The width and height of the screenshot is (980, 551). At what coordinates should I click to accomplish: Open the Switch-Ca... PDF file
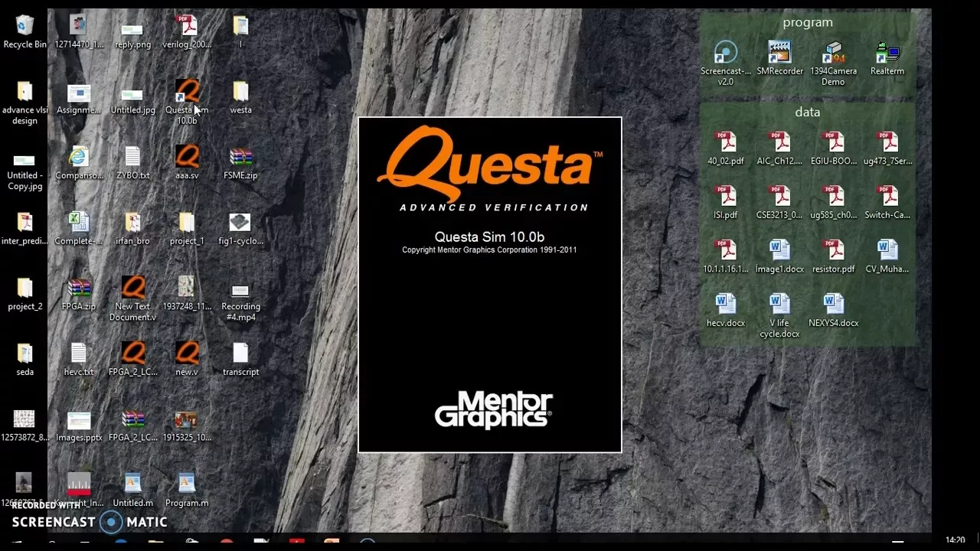point(887,203)
